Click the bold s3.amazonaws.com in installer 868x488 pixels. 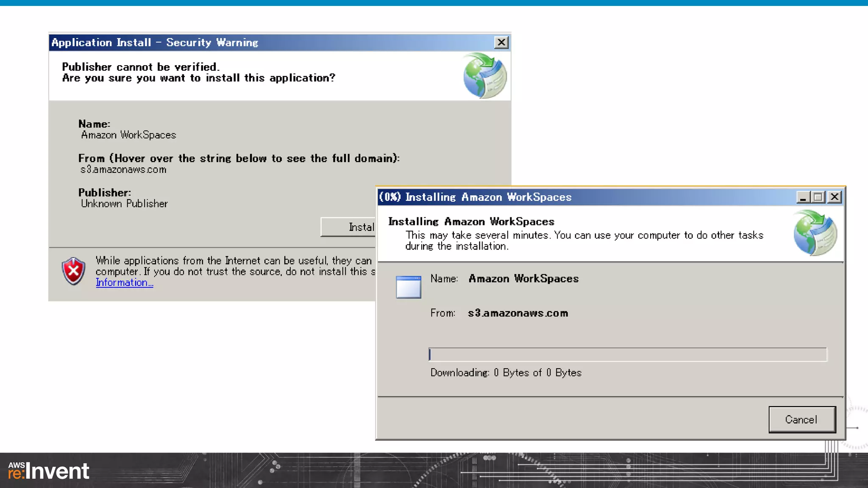[517, 313]
